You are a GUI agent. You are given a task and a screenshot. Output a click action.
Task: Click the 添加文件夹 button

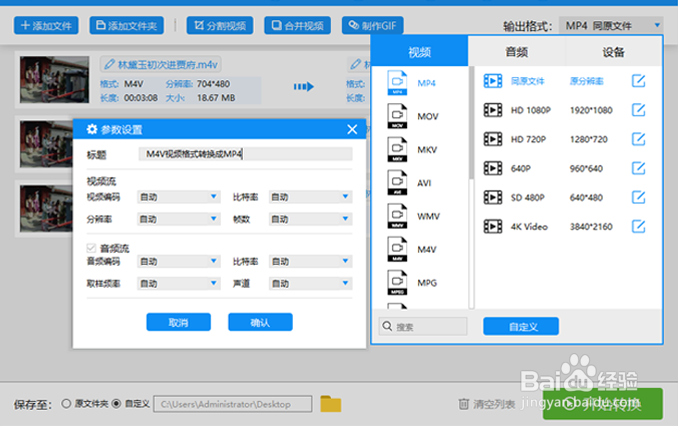tap(127, 26)
